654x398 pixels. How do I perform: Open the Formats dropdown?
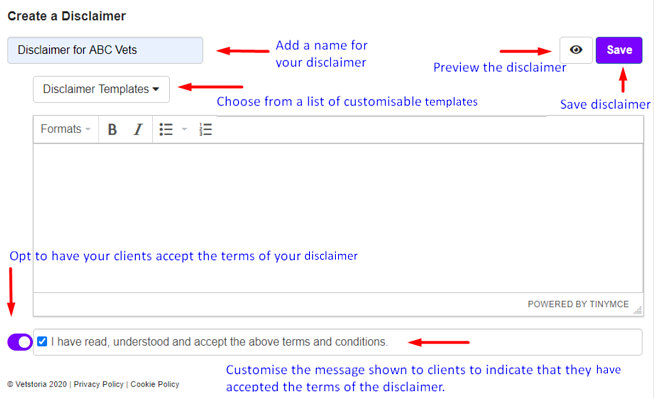(65, 129)
